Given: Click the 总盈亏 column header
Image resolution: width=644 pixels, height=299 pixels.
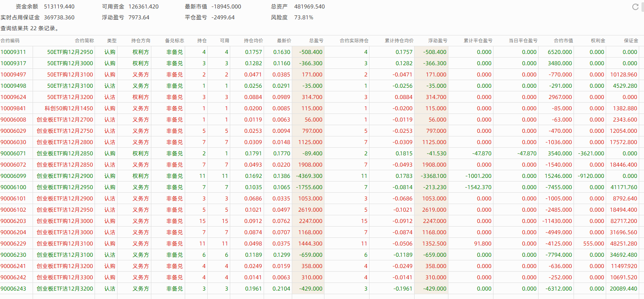Looking at the screenshot, I should 316,41.
